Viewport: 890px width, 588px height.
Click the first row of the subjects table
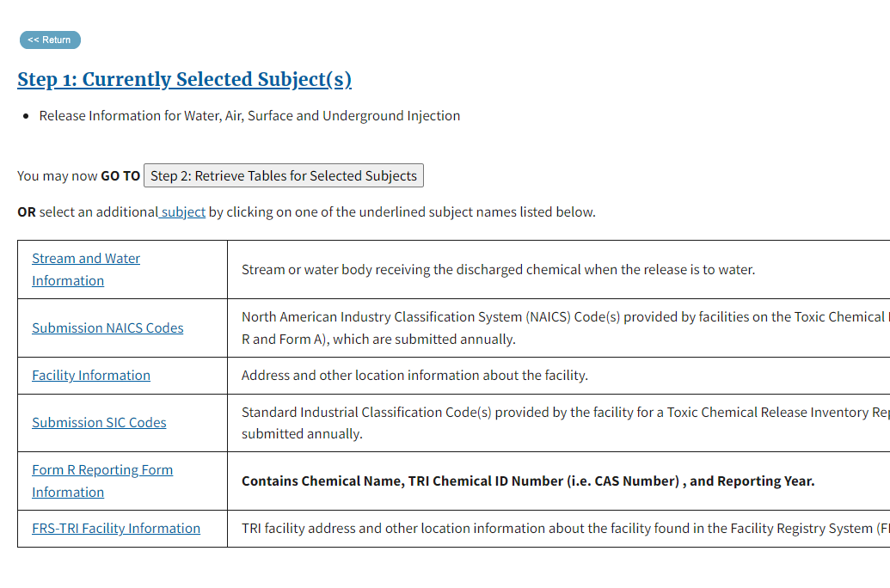pyautogui.click(x=344, y=269)
